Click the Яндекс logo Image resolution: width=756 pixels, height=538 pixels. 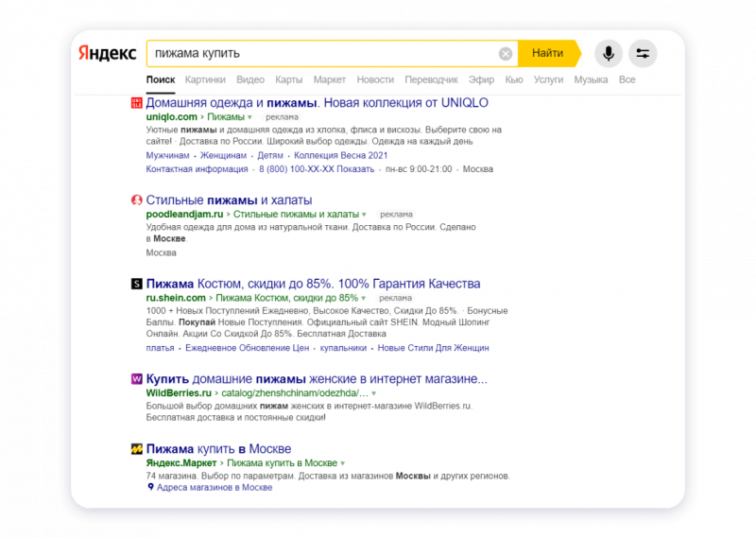pos(108,53)
